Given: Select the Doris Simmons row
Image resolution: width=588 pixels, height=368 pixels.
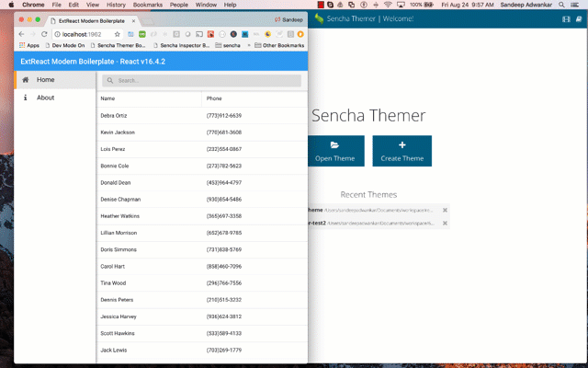Looking at the screenshot, I should [202, 249].
